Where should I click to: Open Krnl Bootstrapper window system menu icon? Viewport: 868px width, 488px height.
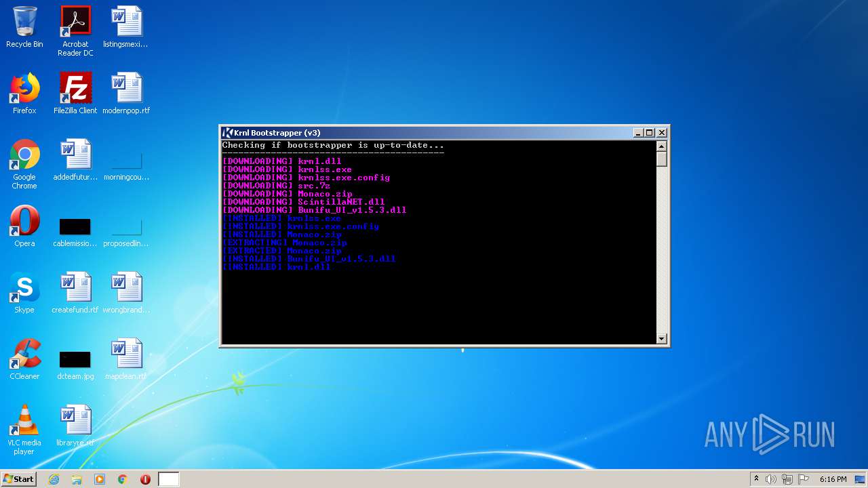(228, 133)
